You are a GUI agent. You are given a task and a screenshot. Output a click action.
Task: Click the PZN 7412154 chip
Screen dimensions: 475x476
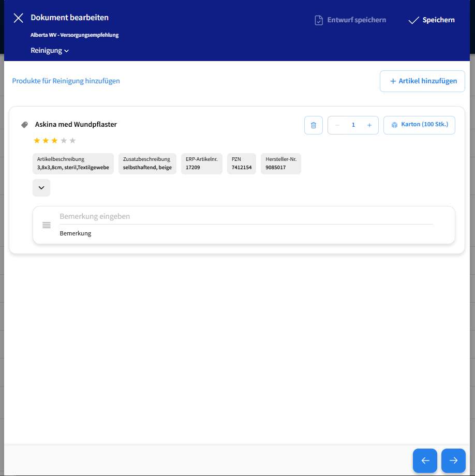(x=242, y=163)
